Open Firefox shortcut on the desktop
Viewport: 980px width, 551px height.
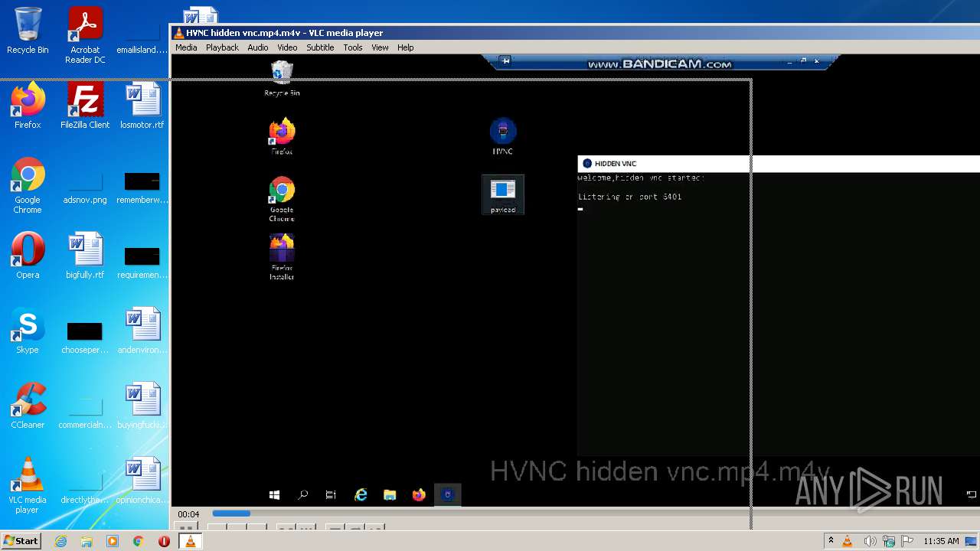[x=28, y=106]
